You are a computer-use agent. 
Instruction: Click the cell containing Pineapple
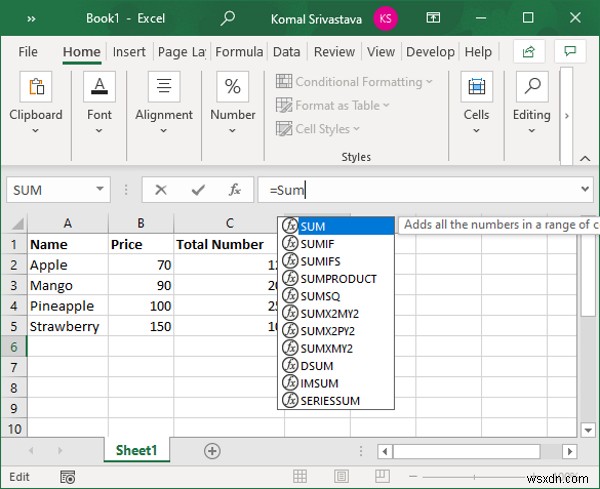pyautogui.click(x=68, y=306)
